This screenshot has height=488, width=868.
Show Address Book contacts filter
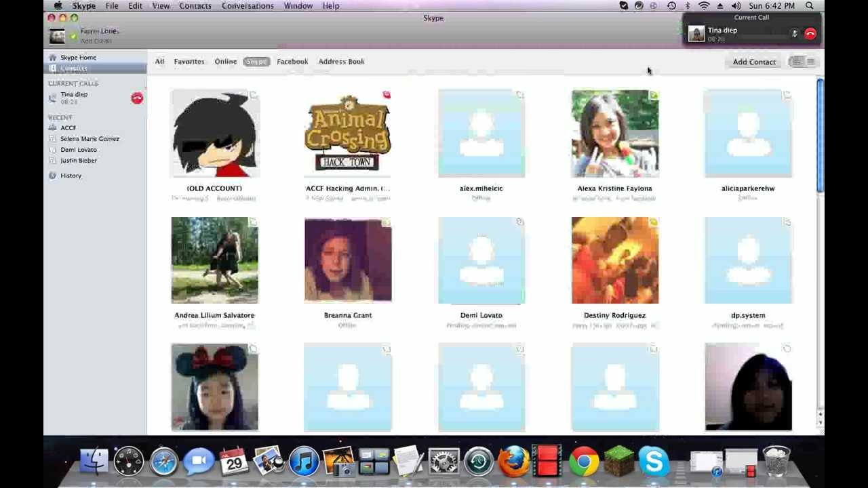pos(342,62)
